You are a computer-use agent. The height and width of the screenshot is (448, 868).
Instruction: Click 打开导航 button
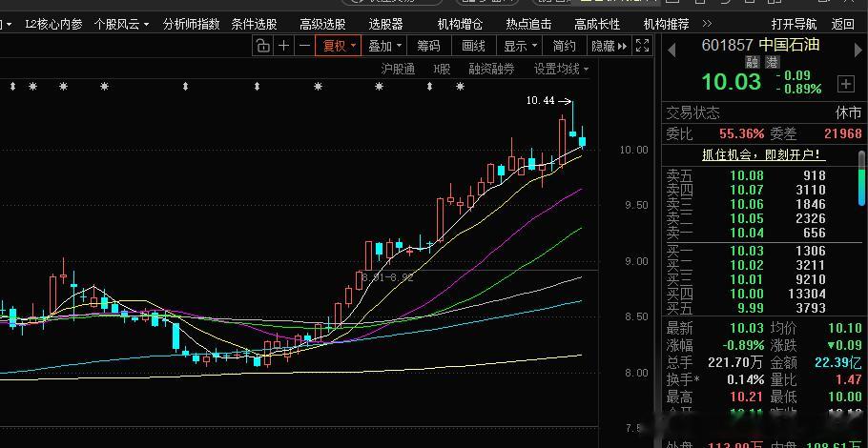coord(794,24)
